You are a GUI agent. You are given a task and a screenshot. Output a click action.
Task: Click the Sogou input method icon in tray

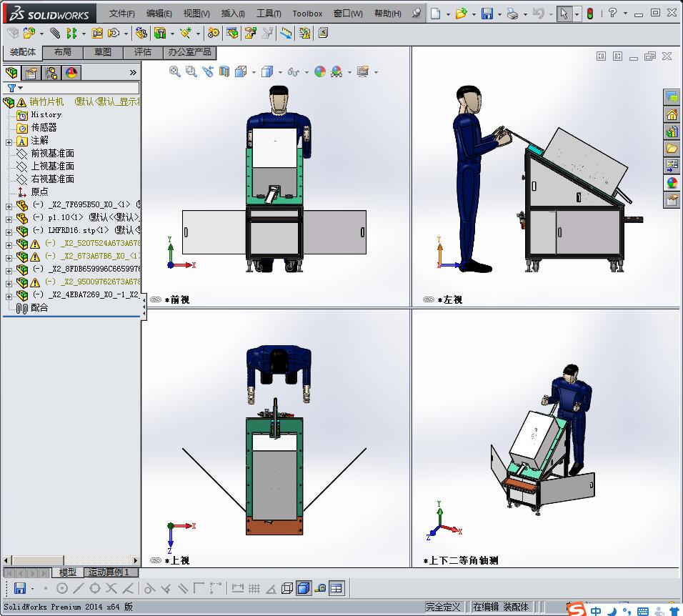tap(577, 610)
